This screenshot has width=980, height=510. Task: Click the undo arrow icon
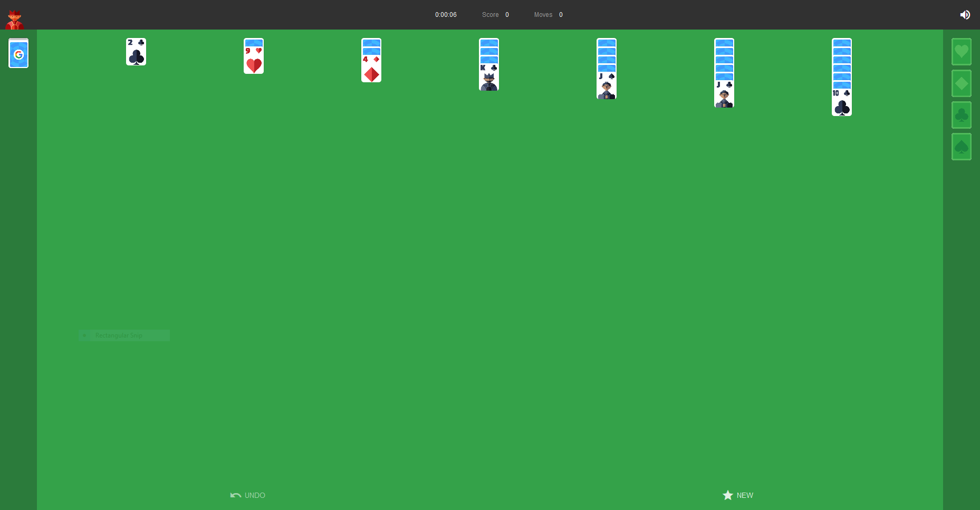click(236, 495)
